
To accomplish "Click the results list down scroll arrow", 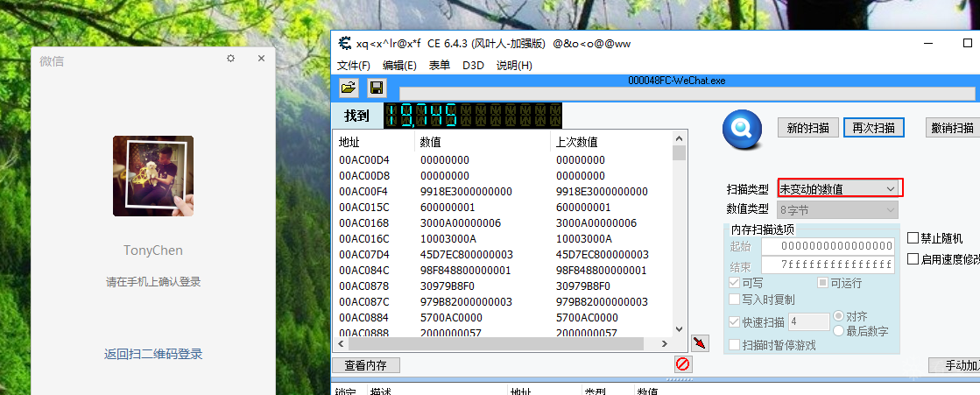I will [679, 328].
